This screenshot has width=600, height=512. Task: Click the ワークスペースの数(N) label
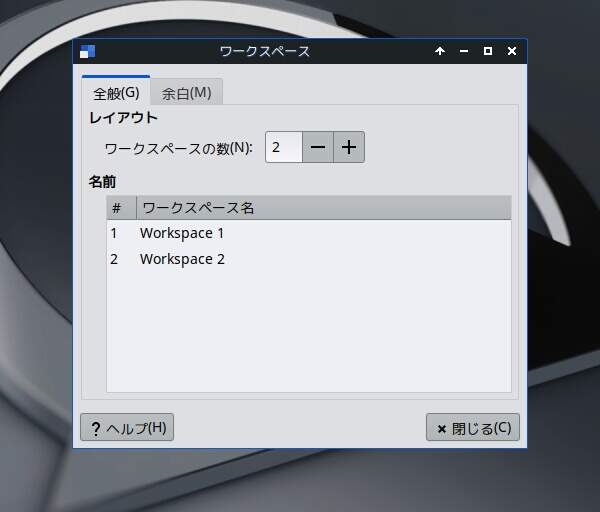pos(178,148)
